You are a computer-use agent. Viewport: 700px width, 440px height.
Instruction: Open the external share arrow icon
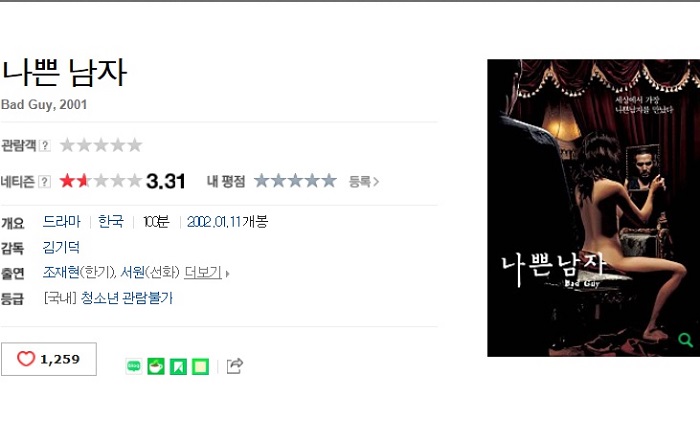coord(235,366)
